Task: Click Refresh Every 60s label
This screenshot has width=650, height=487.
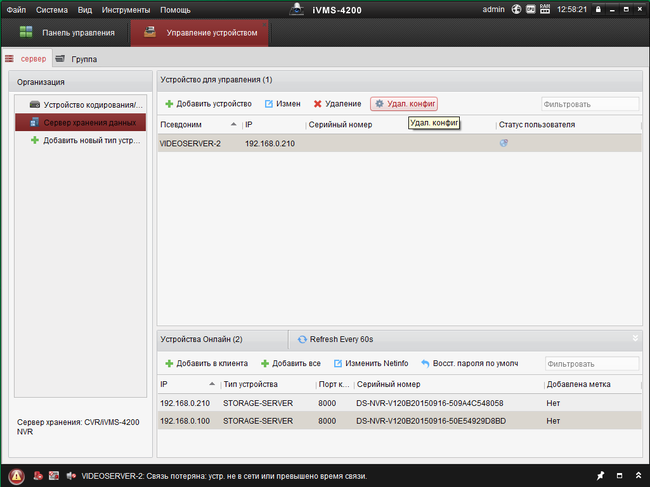Action: point(342,339)
